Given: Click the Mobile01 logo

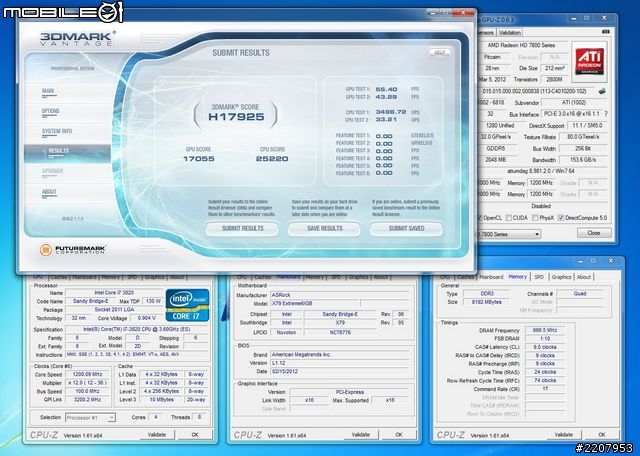Looking at the screenshot, I should click(63, 12).
